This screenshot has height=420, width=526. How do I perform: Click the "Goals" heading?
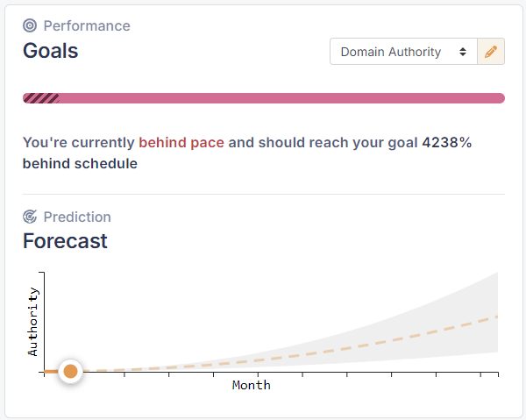click(x=50, y=51)
